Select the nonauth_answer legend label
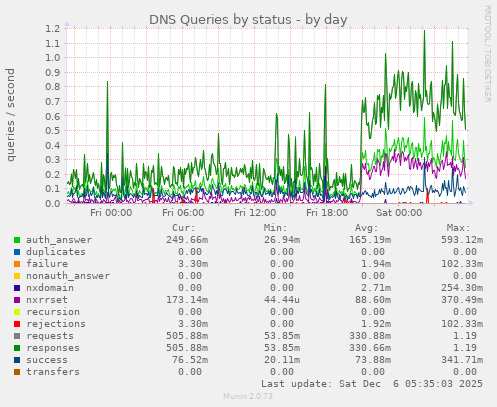Screen dimensions: 497x407 [x=68, y=276]
